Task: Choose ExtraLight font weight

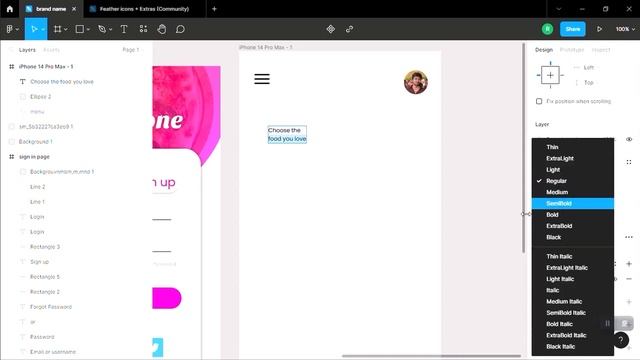Action: [573, 158]
